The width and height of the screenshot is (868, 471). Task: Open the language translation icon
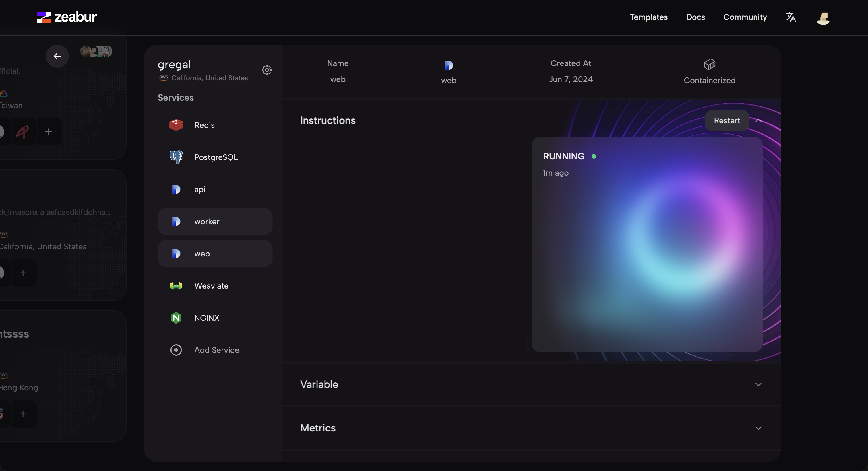pos(790,17)
